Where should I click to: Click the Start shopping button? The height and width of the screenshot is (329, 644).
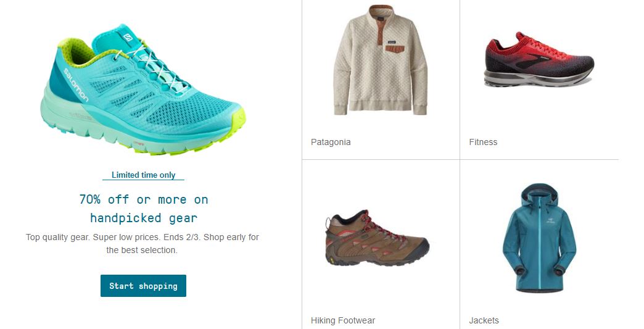[143, 286]
